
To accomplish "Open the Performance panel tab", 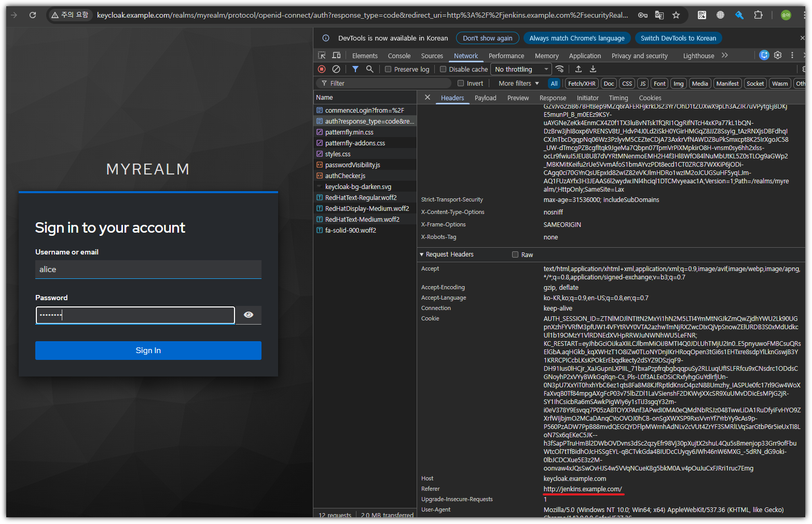I will (506, 56).
